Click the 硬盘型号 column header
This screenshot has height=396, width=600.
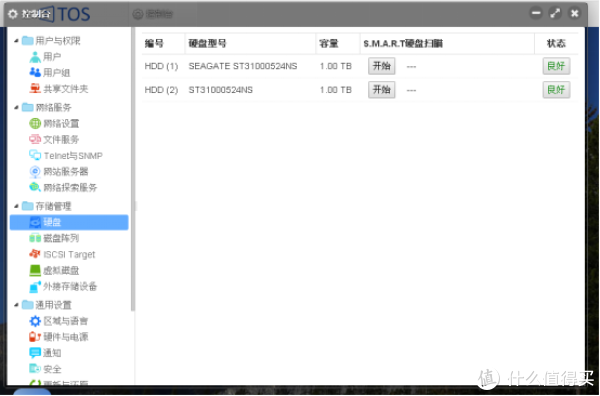coord(250,44)
